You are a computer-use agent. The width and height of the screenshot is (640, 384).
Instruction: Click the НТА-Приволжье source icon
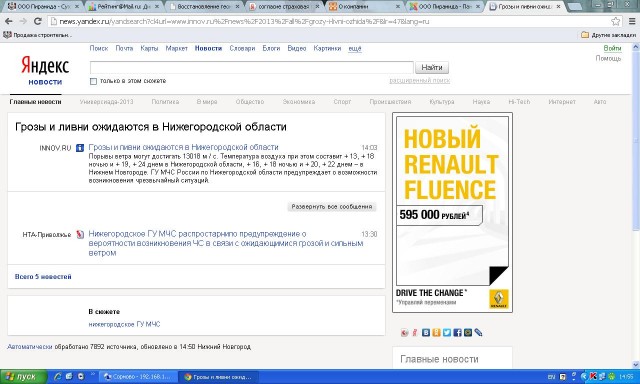[x=80, y=234]
